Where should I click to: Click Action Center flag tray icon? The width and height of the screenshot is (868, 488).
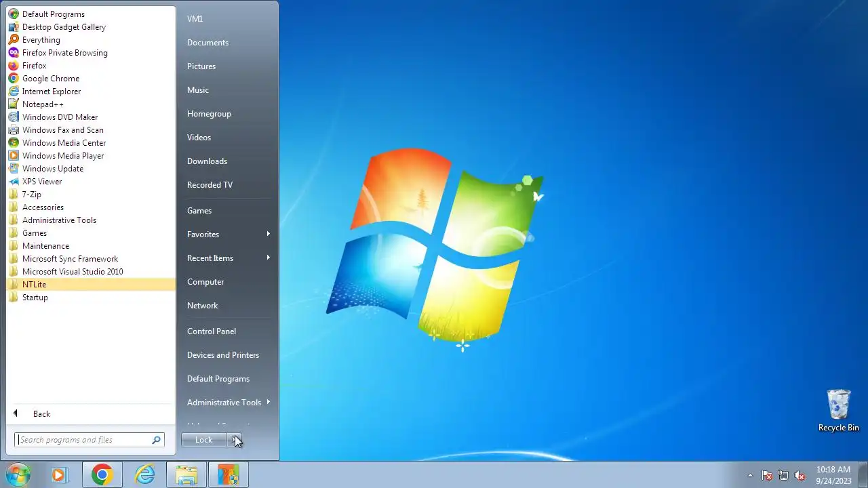click(767, 476)
